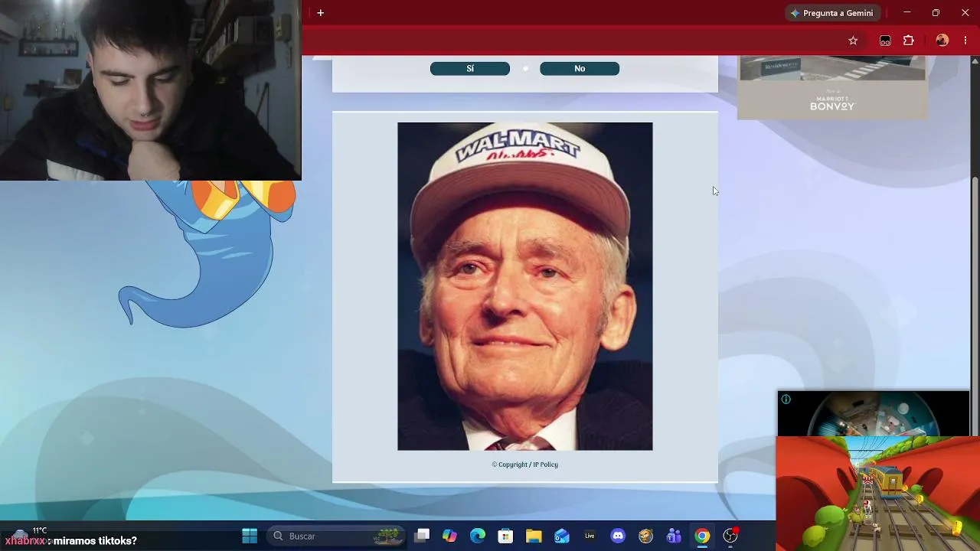Open Microsoft Teams from the taskbar
Image resolution: width=980 pixels, height=551 pixels.
(674, 536)
